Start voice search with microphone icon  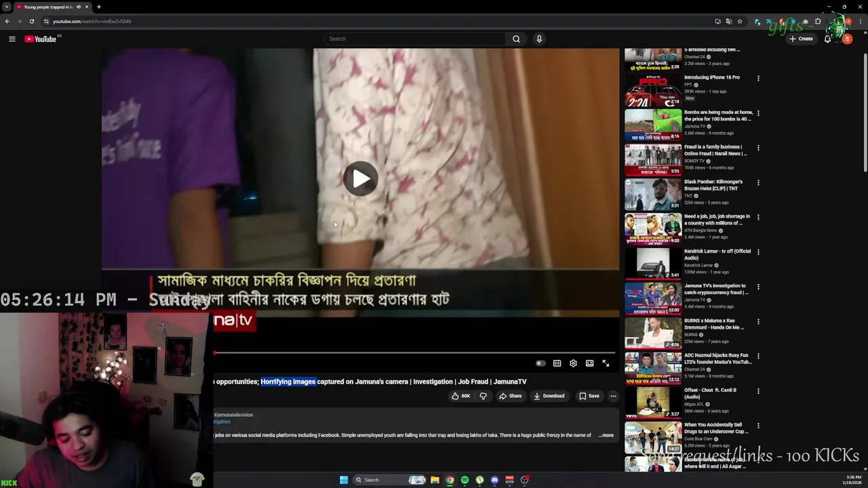(x=539, y=39)
